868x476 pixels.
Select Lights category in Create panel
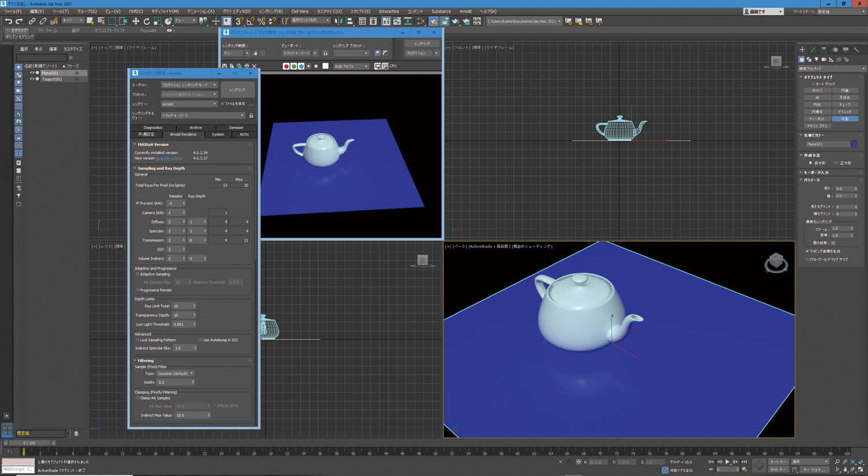coord(816,60)
